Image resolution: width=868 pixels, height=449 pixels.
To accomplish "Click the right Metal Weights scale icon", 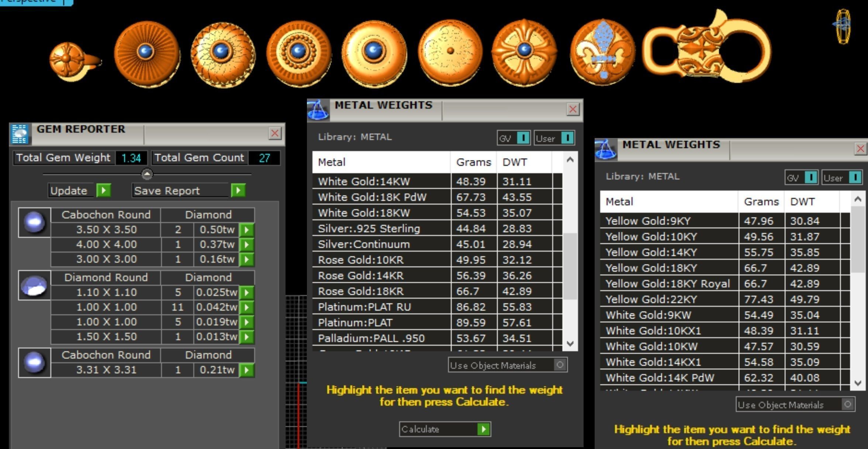I will [x=605, y=149].
